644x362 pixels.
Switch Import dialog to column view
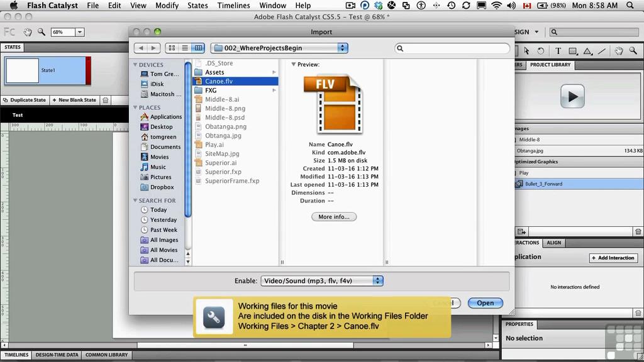(x=198, y=48)
